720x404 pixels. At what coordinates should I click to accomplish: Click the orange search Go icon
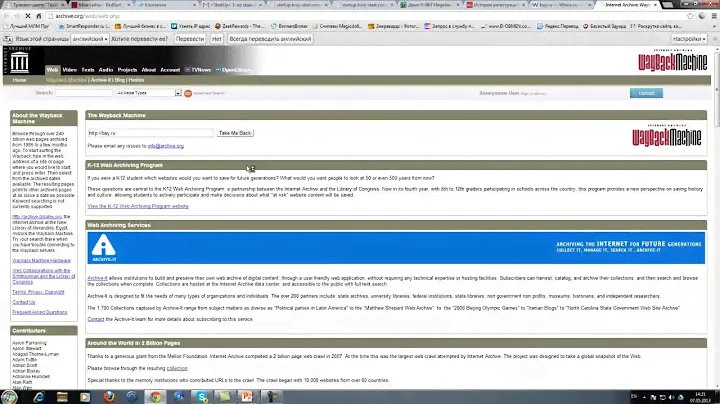point(187,92)
